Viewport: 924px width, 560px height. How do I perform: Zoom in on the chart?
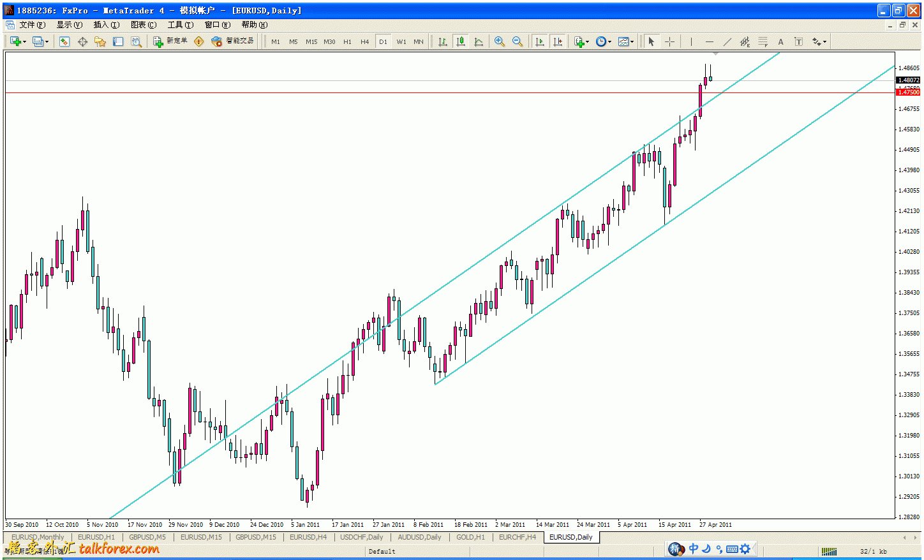coord(500,41)
